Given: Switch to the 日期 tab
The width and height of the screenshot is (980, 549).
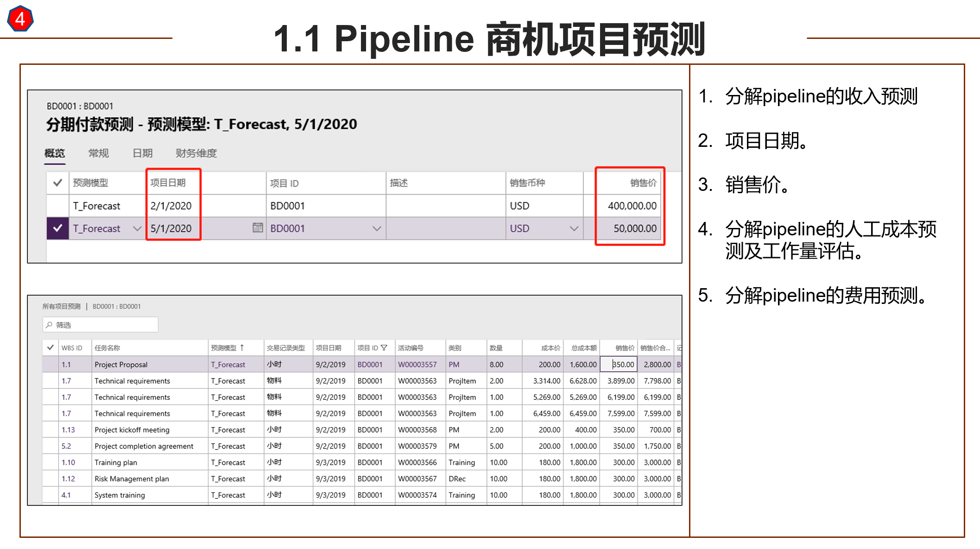Looking at the screenshot, I should 143,153.
